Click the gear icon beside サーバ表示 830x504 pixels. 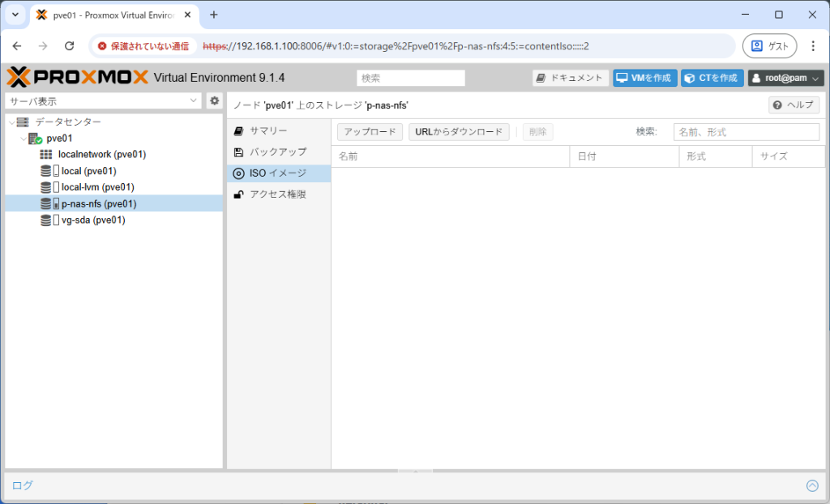pos(213,100)
